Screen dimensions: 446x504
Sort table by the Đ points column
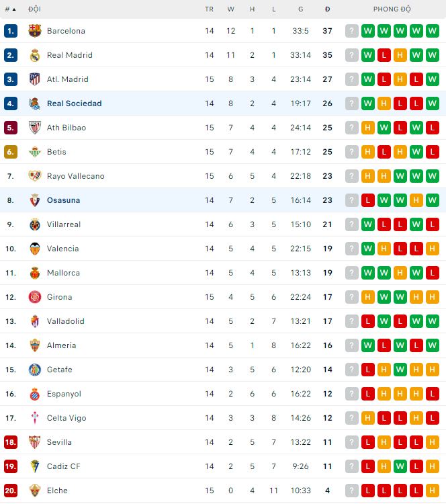pyautogui.click(x=327, y=9)
